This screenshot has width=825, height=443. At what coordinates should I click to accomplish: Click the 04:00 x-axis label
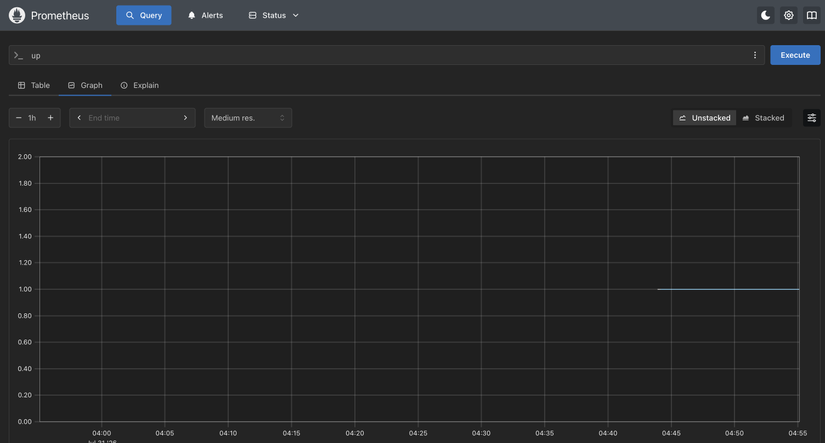tap(102, 433)
